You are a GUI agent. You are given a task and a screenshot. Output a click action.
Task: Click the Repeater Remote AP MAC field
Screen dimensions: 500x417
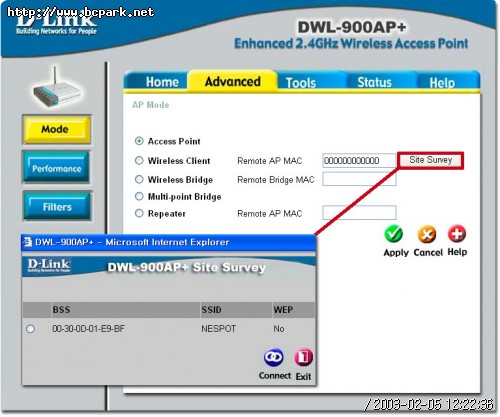point(359,213)
